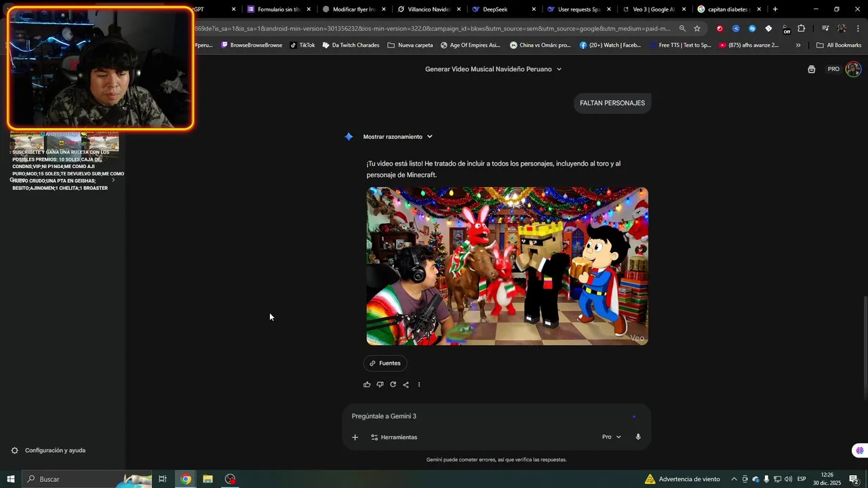
Task: Open a new browser tab with plus button
Action: [x=775, y=9]
